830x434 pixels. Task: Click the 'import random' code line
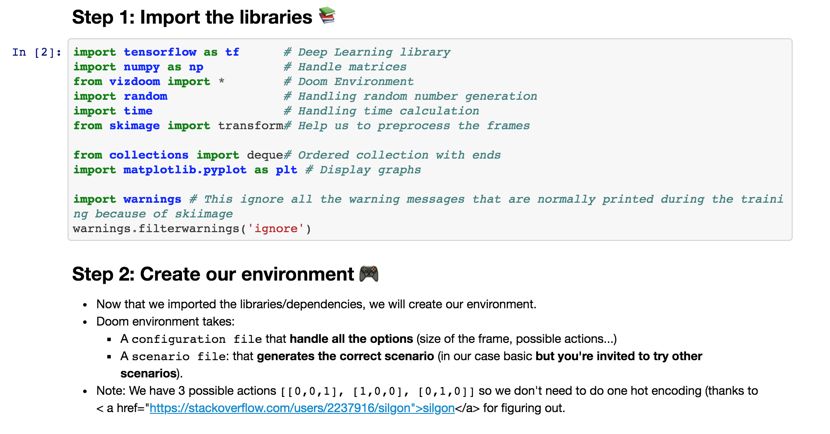pyautogui.click(x=120, y=96)
